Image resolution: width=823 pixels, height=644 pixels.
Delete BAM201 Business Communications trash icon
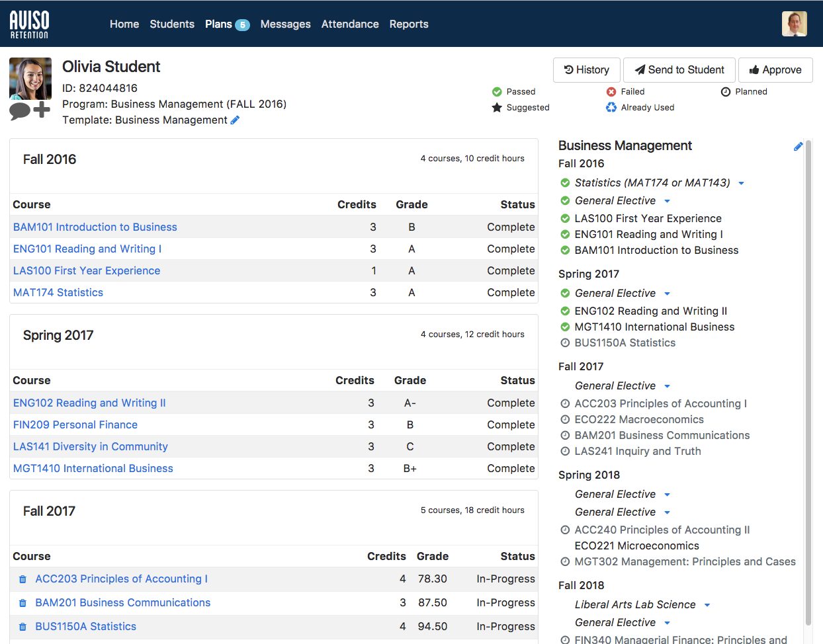coord(22,603)
